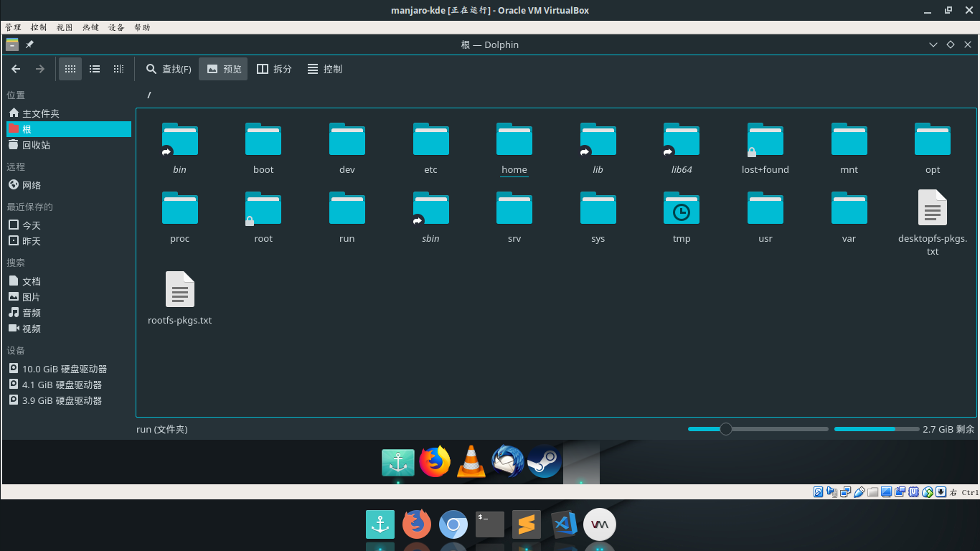Open the 查找(F) search tool
The height and width of the screenshot is (551, 980).
(x=169, y=69)
